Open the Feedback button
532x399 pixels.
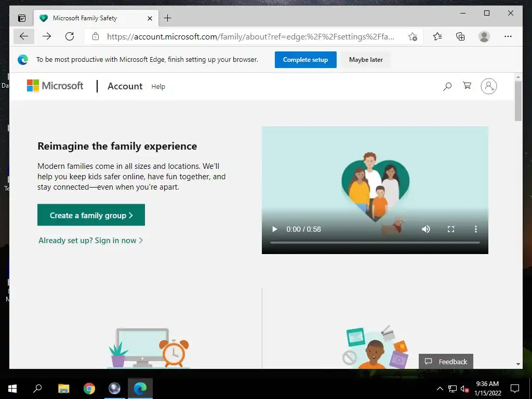coord(446,362)
